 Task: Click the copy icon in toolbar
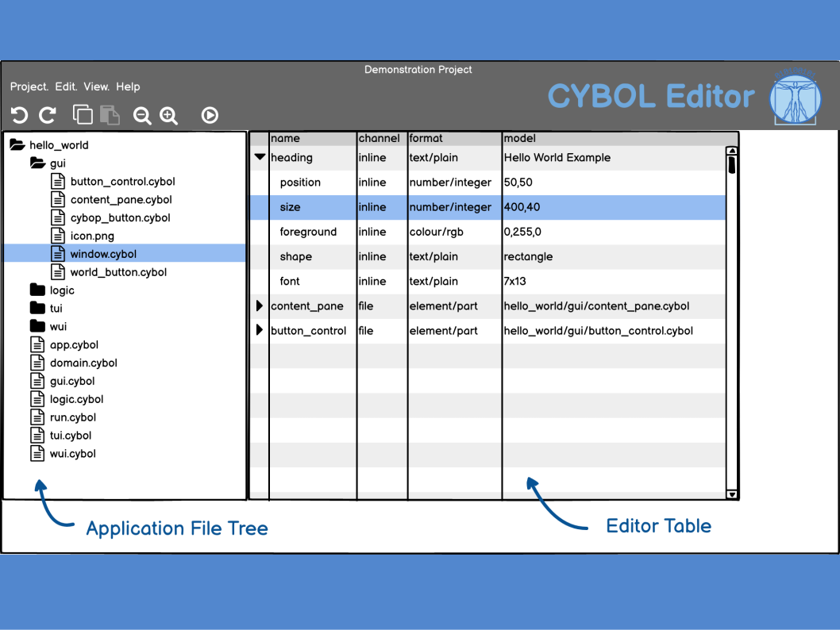[82, 115]
